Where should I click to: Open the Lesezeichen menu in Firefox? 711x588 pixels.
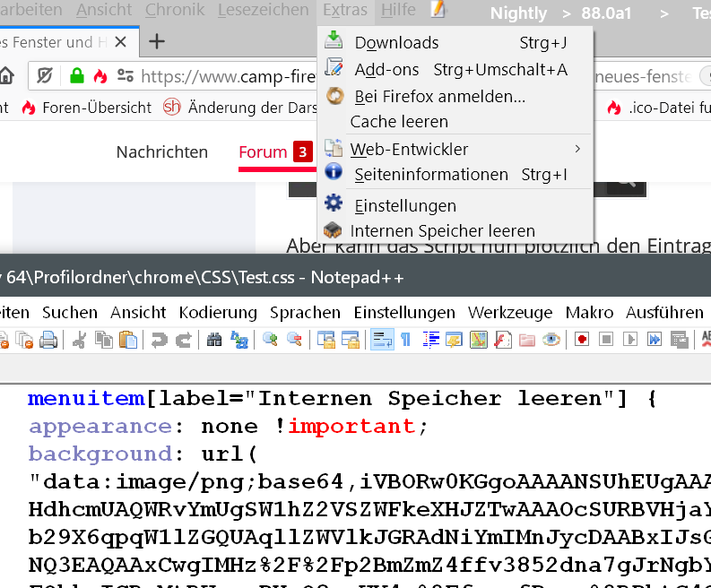click(263, 10)
